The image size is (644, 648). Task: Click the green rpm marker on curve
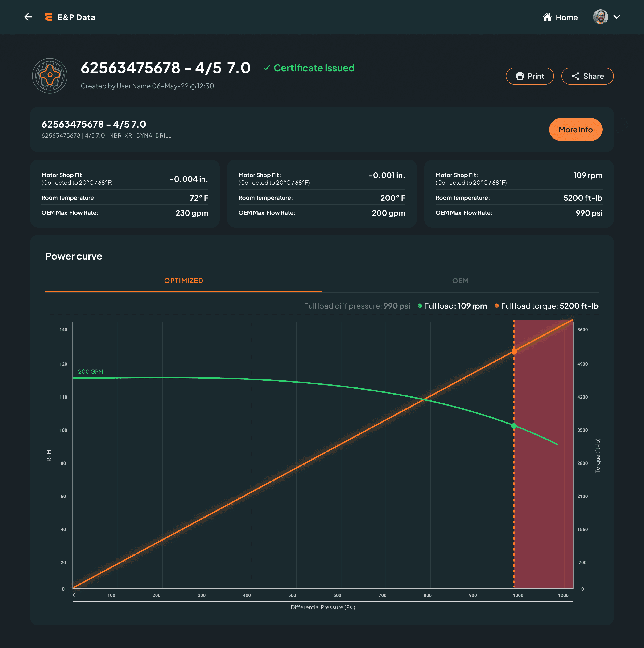(514, 426)
